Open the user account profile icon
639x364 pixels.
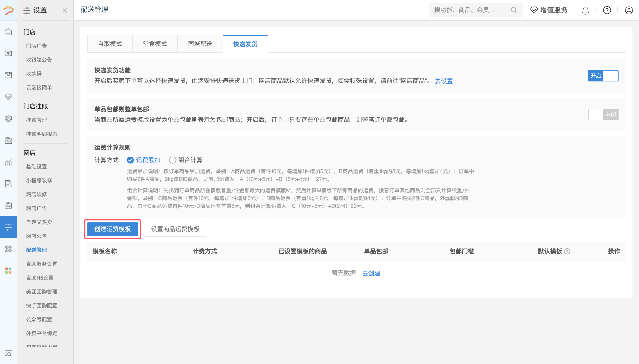[x=629, y=10]
